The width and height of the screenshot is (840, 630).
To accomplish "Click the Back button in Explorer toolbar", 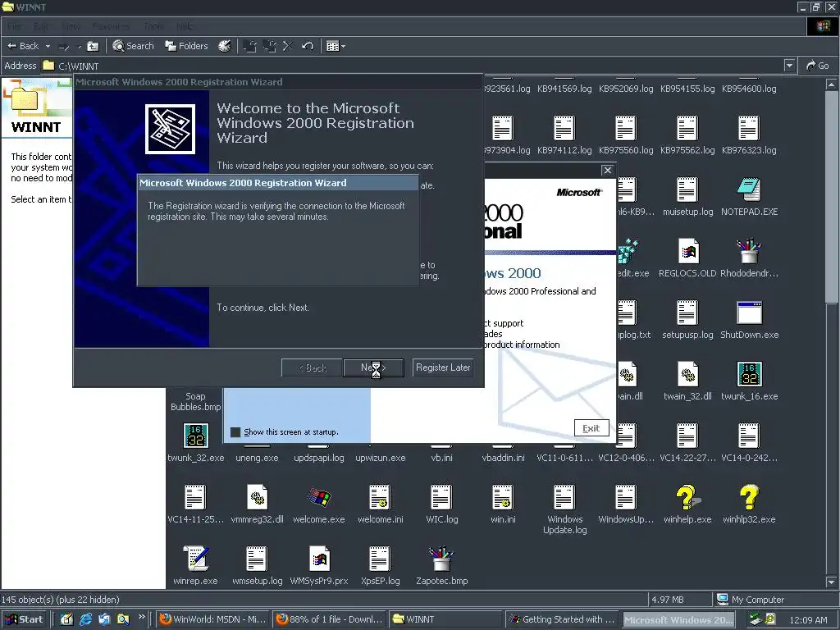I will (x=22, y=46).
